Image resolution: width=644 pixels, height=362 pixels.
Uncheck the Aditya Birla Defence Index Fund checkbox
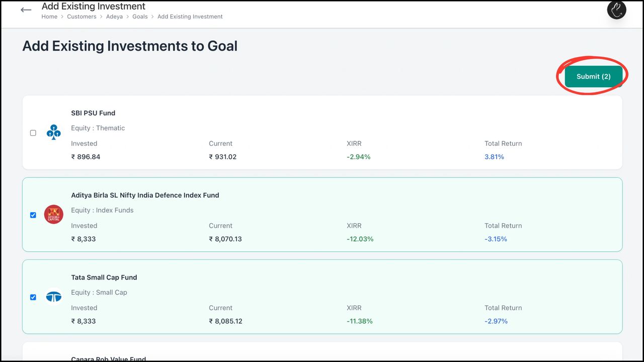coord(33,215)
